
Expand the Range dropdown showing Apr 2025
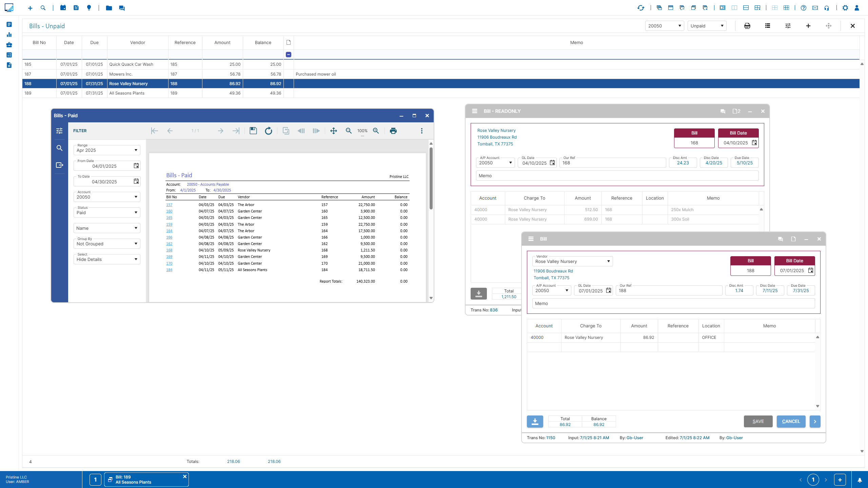click(x=136, y=150)
